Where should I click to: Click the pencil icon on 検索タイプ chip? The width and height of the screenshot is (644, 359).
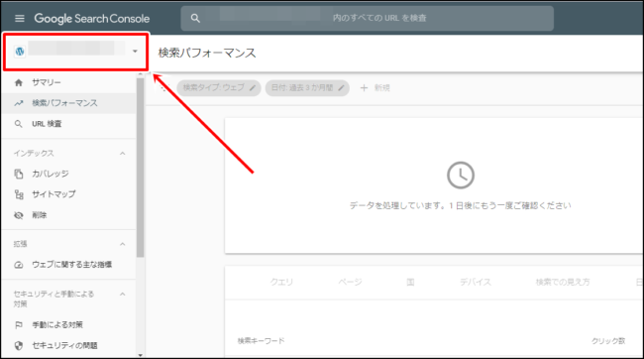point(253,87)
